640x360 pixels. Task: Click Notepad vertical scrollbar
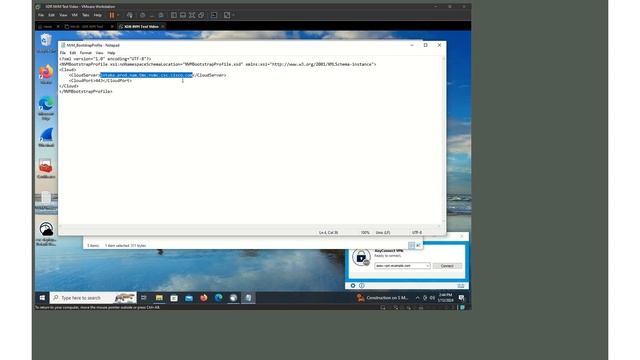443,140
